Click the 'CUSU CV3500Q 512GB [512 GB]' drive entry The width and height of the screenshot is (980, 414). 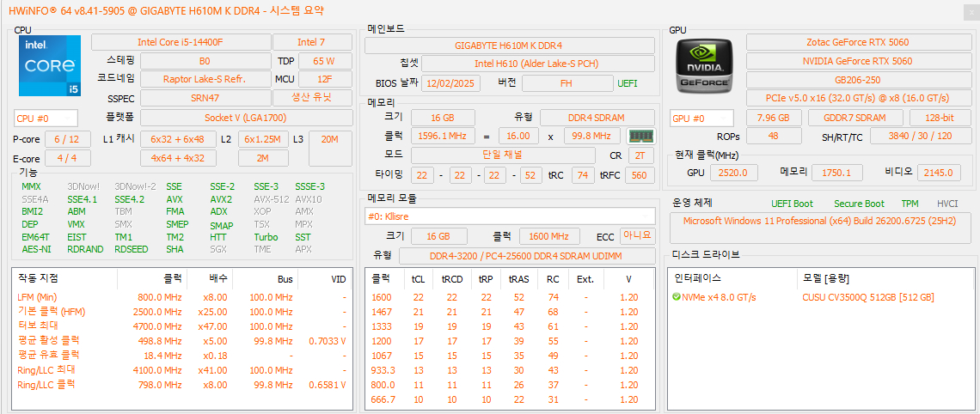[868, 297]
